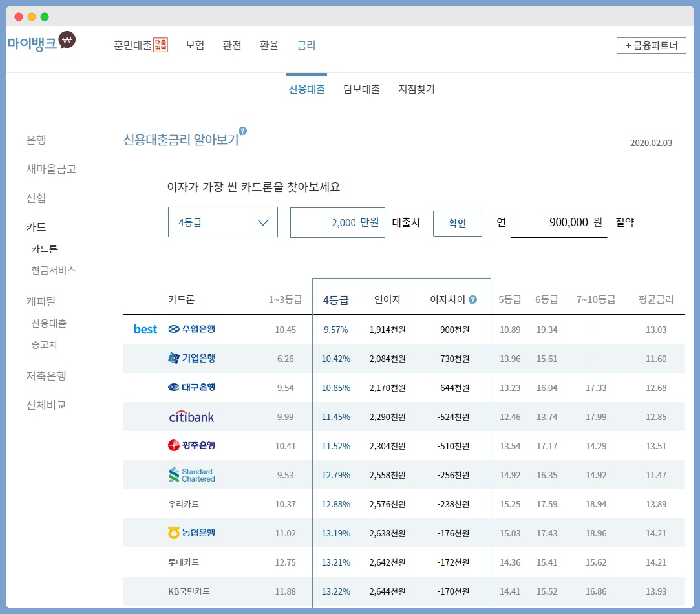Image resolution: width=700 pixels, height=614 pixels.
Task: Switch to 지점찾기 tab
Action: pyautogui.click(x=416, y=89)
